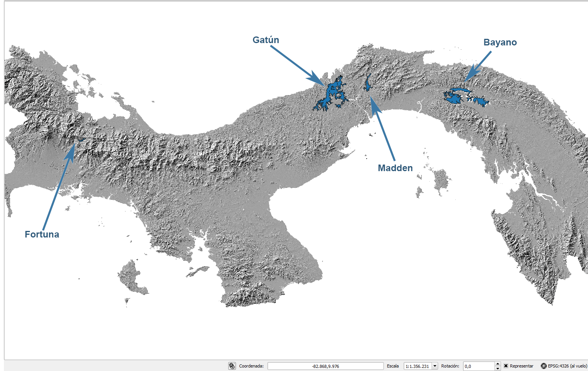Increase rotation with the Rotación up arrow

pos(498,363)
